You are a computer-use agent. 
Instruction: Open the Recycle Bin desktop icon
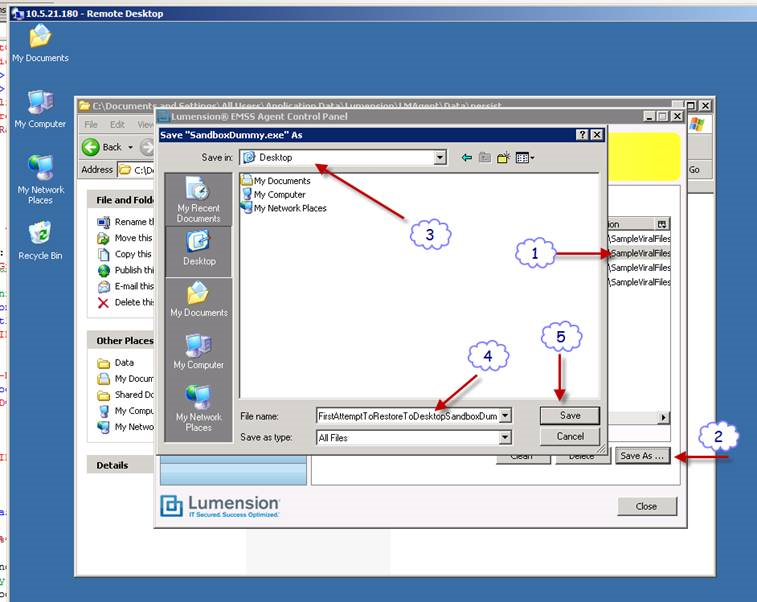40,241
